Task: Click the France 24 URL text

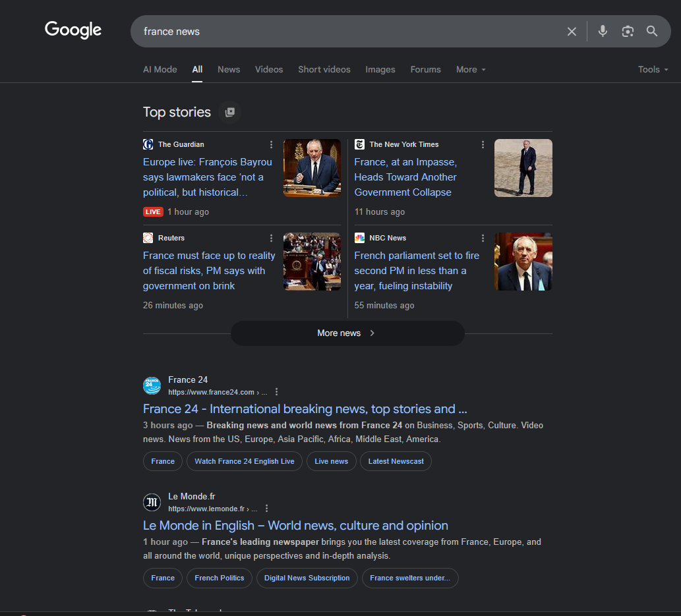Action: click(x=218, y=392)
